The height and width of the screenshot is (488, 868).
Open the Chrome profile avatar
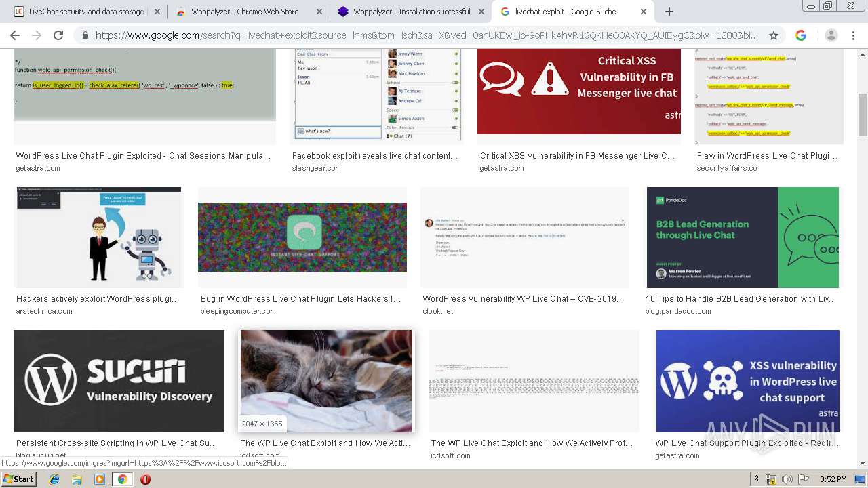point(831,35)
